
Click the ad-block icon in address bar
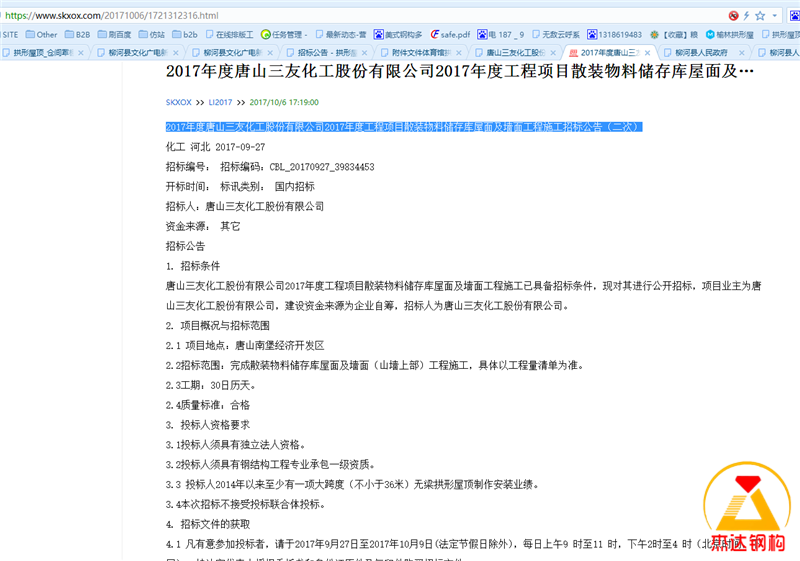[734, 16]
